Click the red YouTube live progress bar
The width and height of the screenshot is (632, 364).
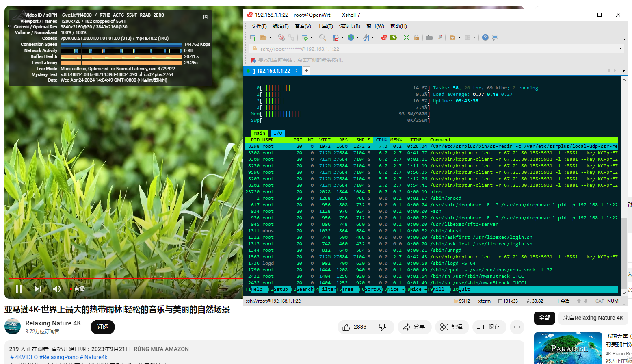point(126,278)
